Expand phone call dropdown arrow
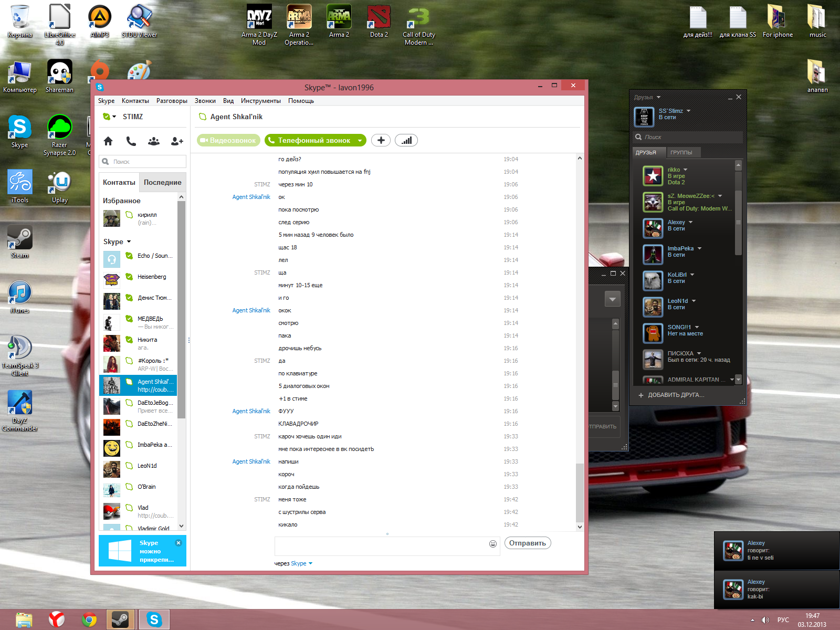 (x=360, y=140)
